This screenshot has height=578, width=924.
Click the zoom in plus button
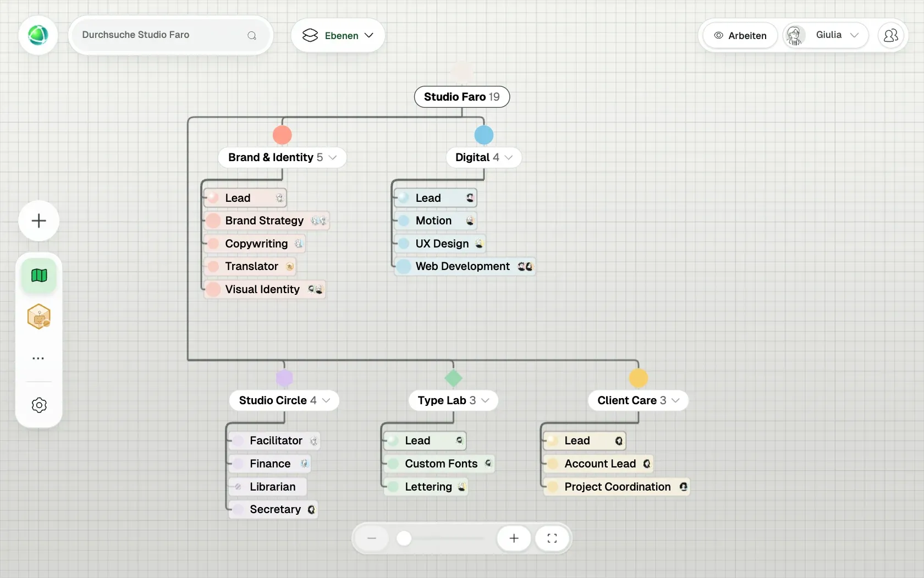click(514, 538)
